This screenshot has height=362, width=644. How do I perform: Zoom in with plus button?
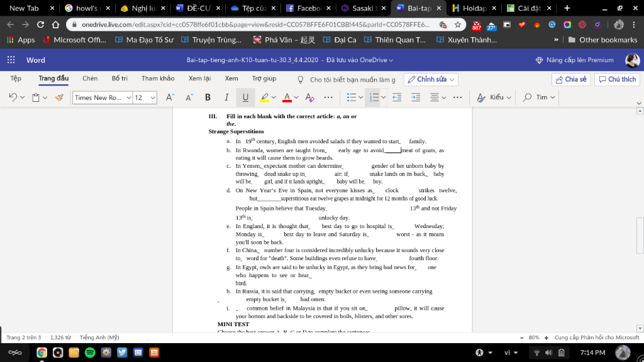pos(547,337)
